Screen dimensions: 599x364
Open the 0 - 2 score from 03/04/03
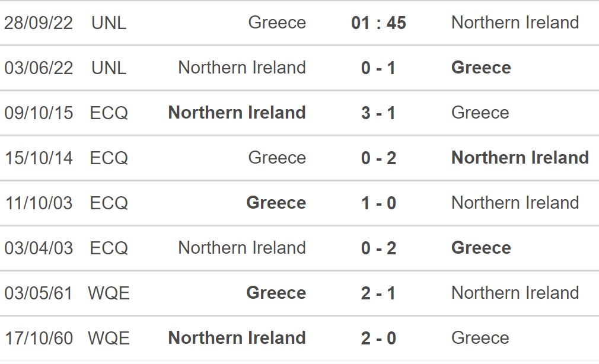(378, 248)
